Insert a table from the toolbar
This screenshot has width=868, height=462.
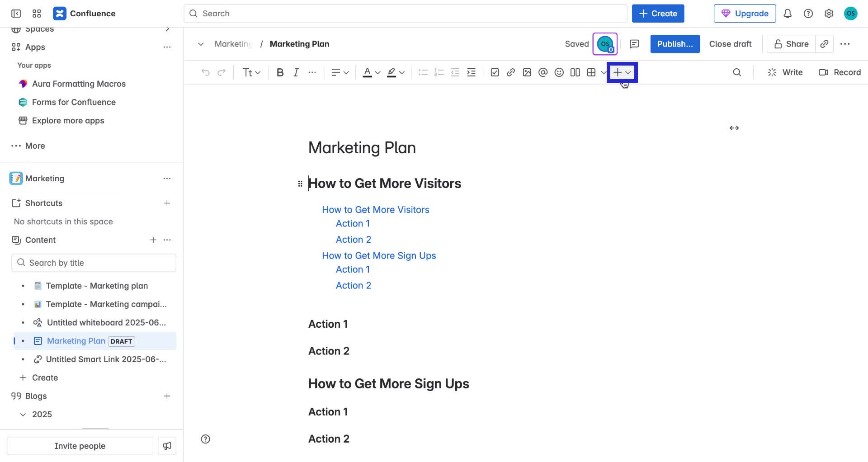(591, 72)
